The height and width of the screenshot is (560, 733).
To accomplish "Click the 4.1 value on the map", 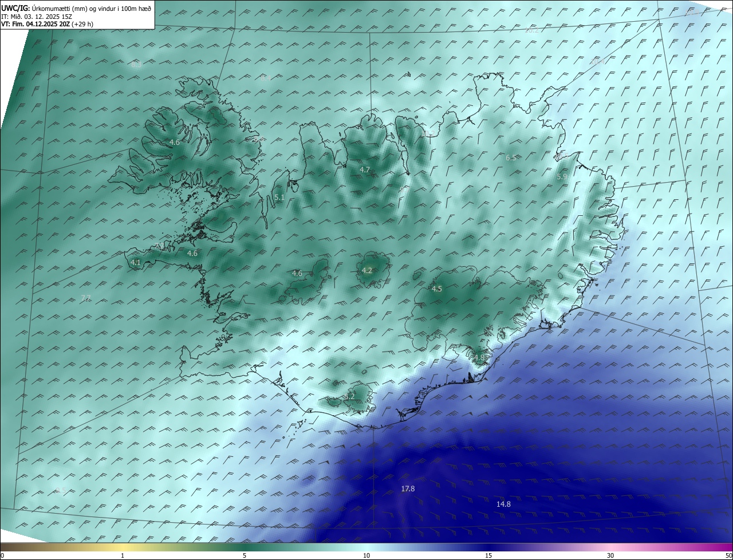I will pyautogui.click(x=135, y=262).
